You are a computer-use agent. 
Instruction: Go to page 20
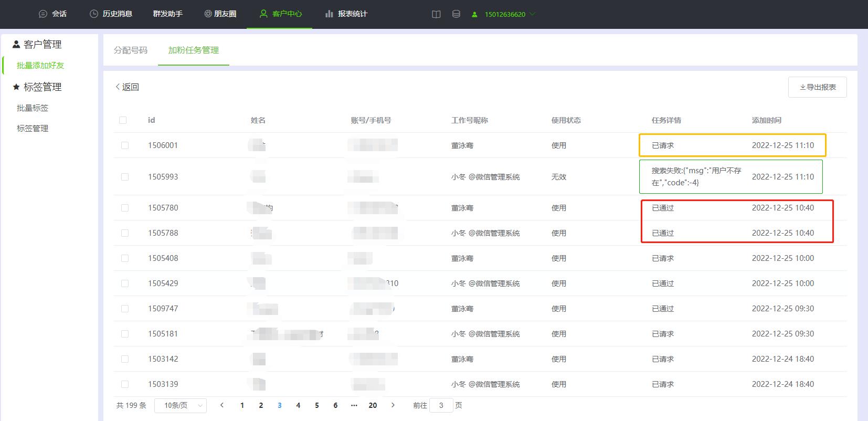[x=373, y=405]
